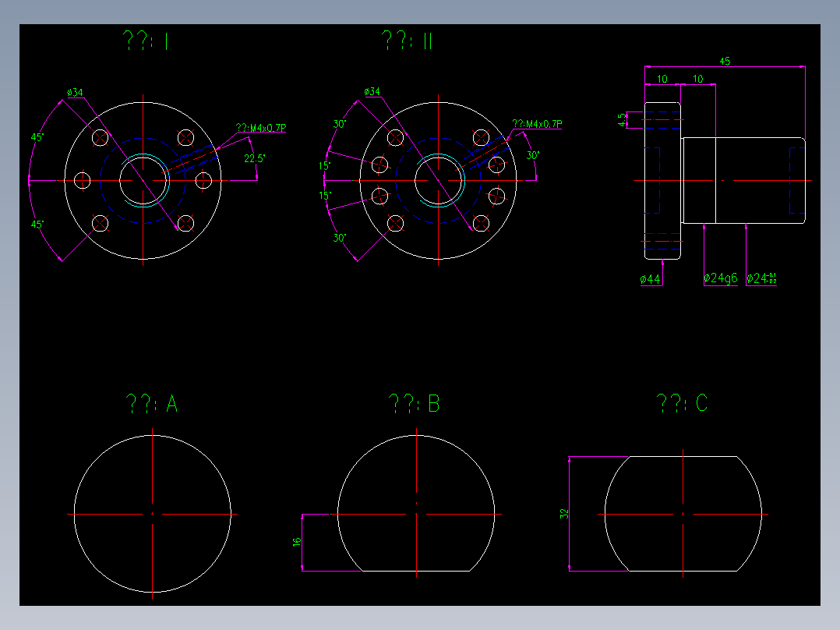
Task: Select the ø34 diameter label on view I
Action: [x=76, y=94]
